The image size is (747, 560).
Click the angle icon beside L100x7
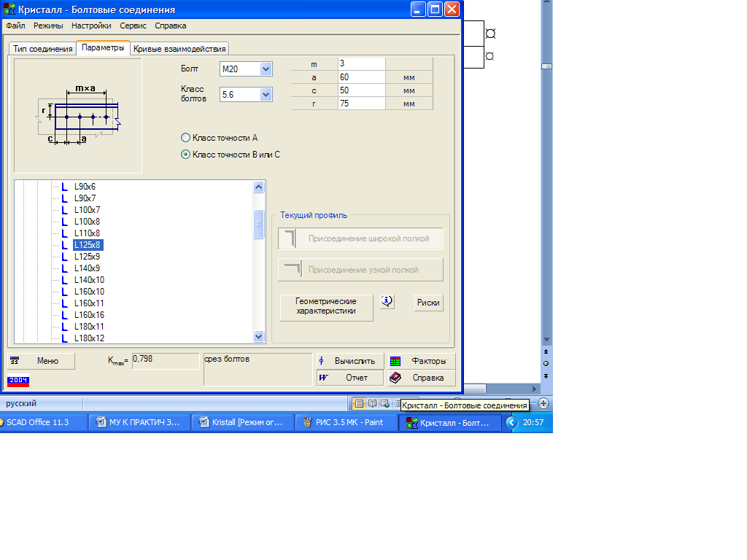point(65,210)
